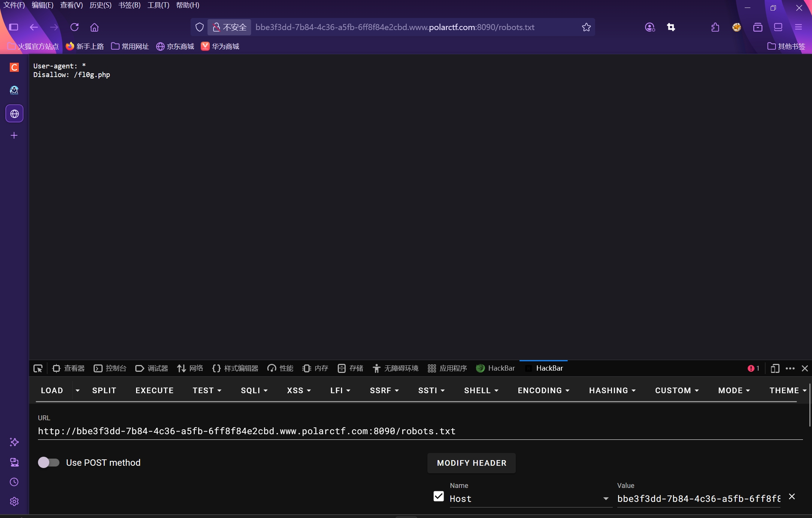Open the sidebar settings gear icon
Viewport: 812px width, 518px height.
(x=14, y=501)
